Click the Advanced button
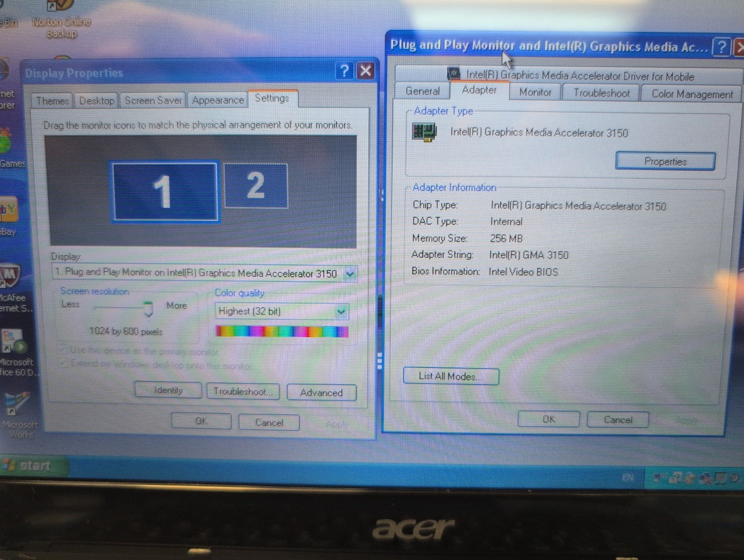744x560 pixels. 321,393
